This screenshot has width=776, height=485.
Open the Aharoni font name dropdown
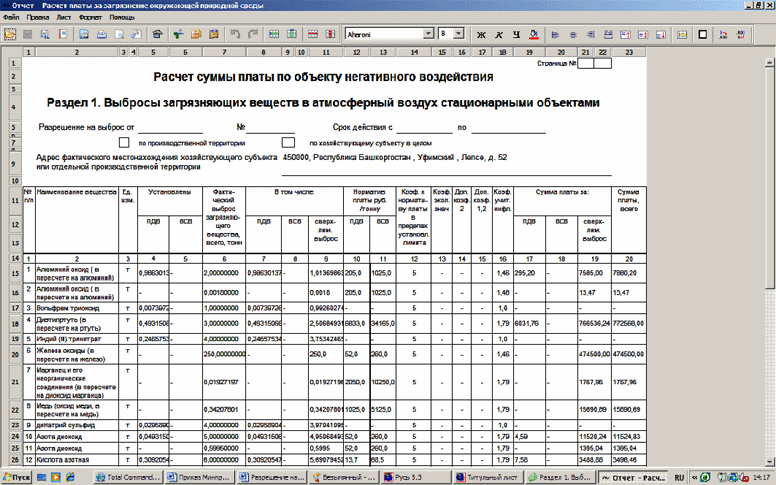[x=429, y=34]
